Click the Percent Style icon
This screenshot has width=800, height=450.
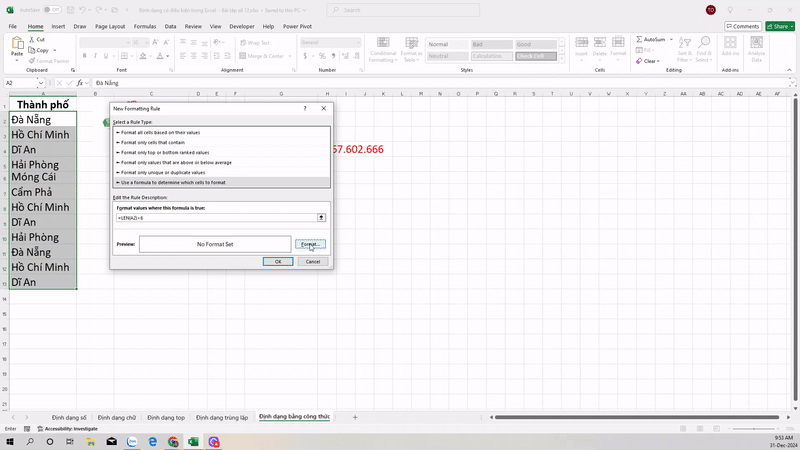click(322, 56)
